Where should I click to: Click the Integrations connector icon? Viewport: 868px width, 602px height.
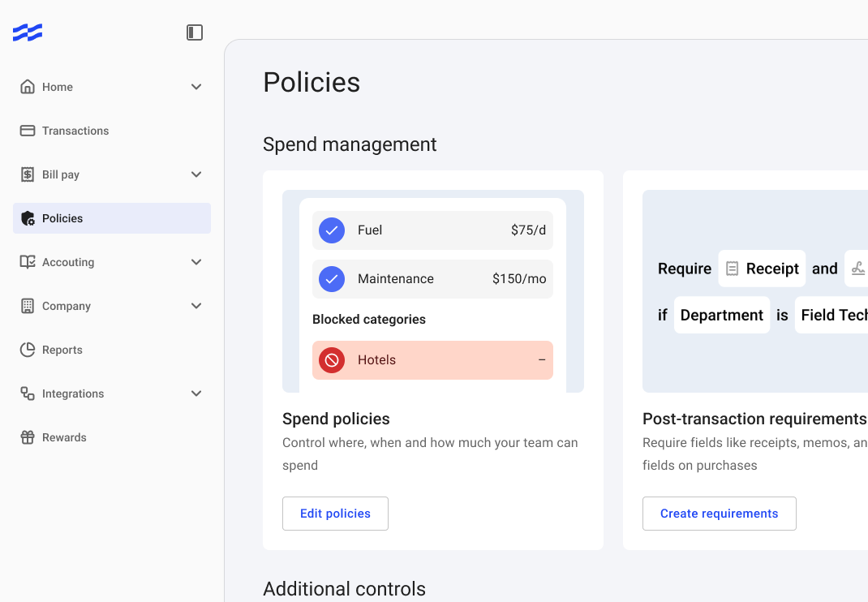point(27,393)
